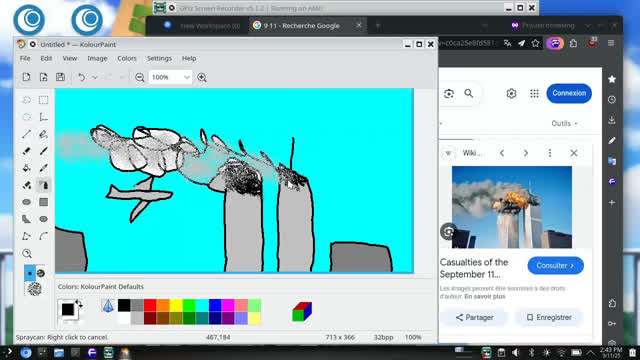Screen dimensions: 640x360
Task: Open the View menu
Action: [x=70, y=58]
